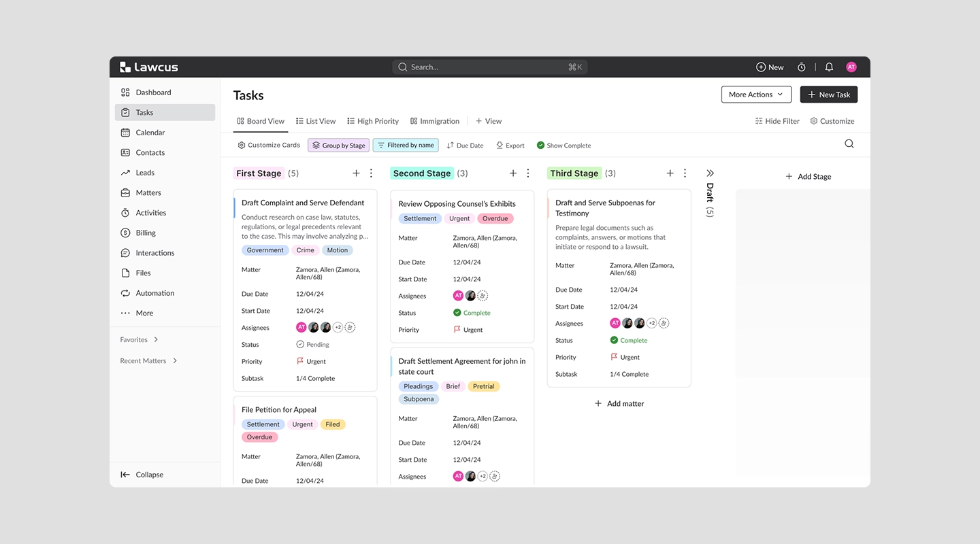The height and width of the screenshot is (544, 980).
Task: Open the timer stopwatch icon in header
Action: coord(802,67)
